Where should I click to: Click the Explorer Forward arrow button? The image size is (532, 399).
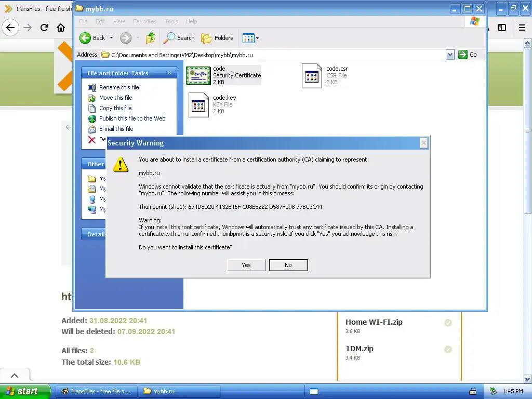point(126,38)
